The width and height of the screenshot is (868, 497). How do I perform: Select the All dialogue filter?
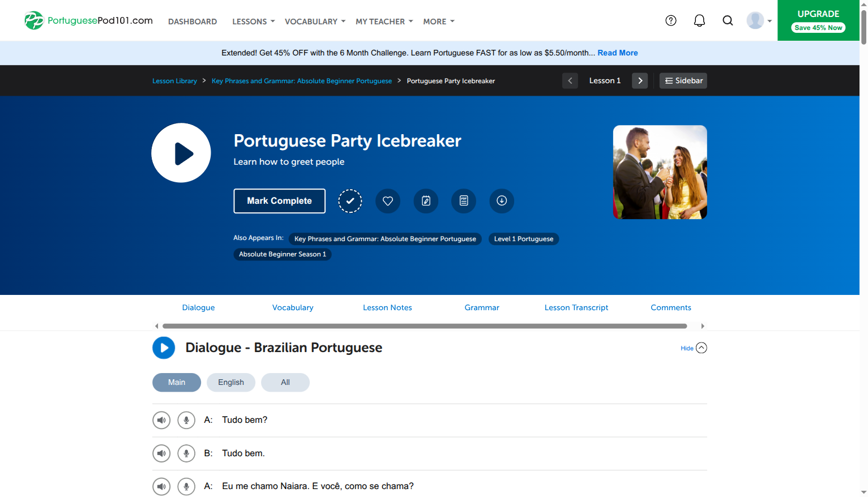tap(285, 382)
